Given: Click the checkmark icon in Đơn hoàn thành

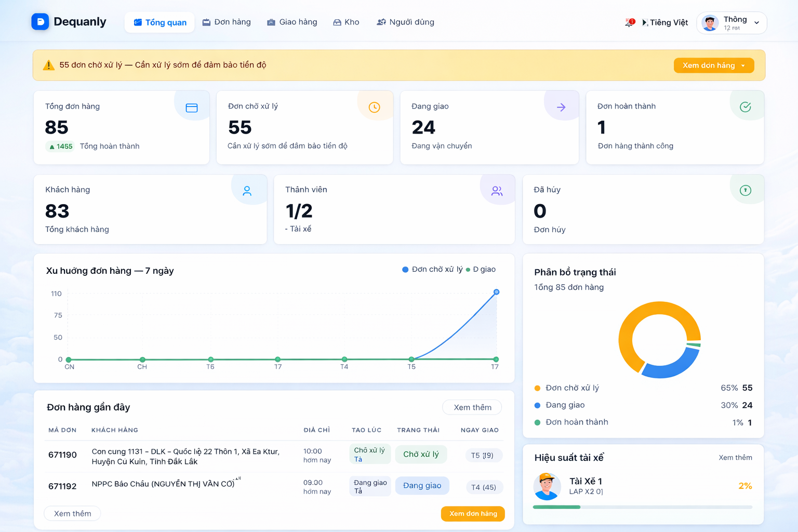Looking at the screenshot, I should pyautogui.click(x=746, y=107).
